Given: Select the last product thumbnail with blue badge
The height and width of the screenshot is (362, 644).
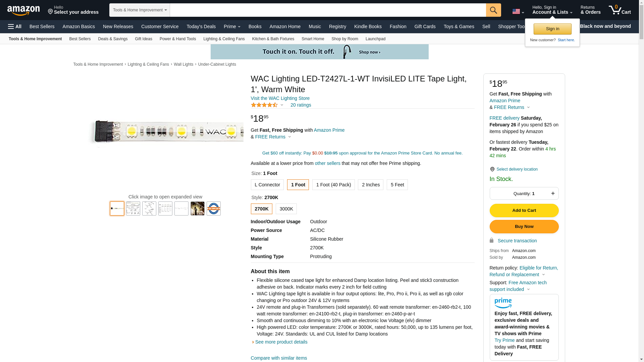Looking at the screenshot, I should click(x=213, y=208).
